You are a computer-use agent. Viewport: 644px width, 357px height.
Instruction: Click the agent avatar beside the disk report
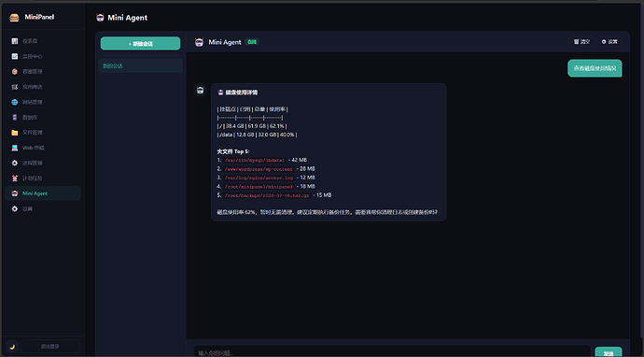coord(200,90)
